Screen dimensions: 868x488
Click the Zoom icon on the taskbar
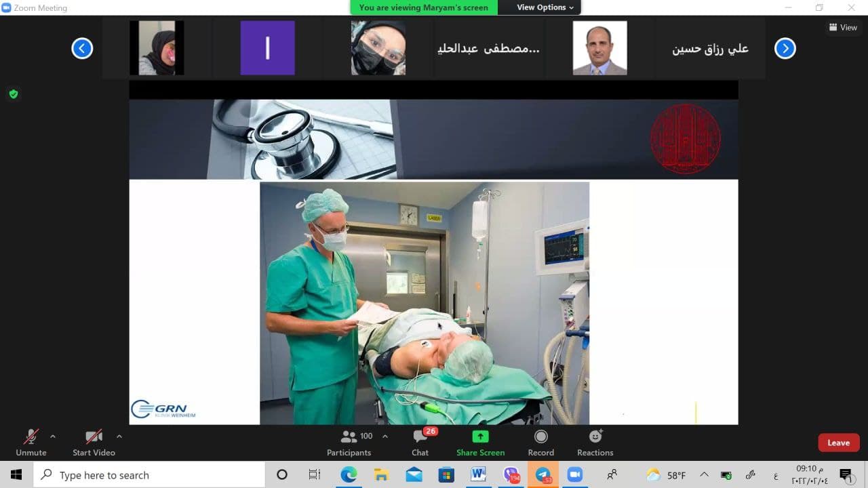(575, 474)
